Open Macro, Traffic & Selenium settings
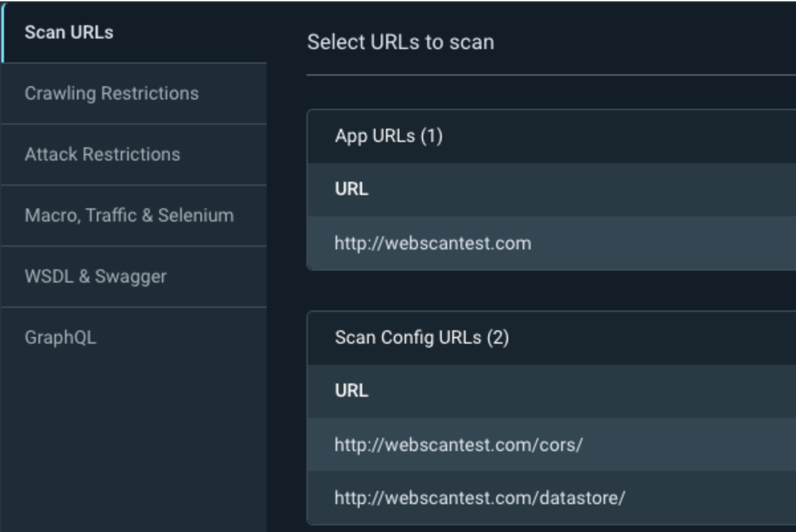Image resolution: width=796 pixels, height=532 pixels. [x=129, y=216]
